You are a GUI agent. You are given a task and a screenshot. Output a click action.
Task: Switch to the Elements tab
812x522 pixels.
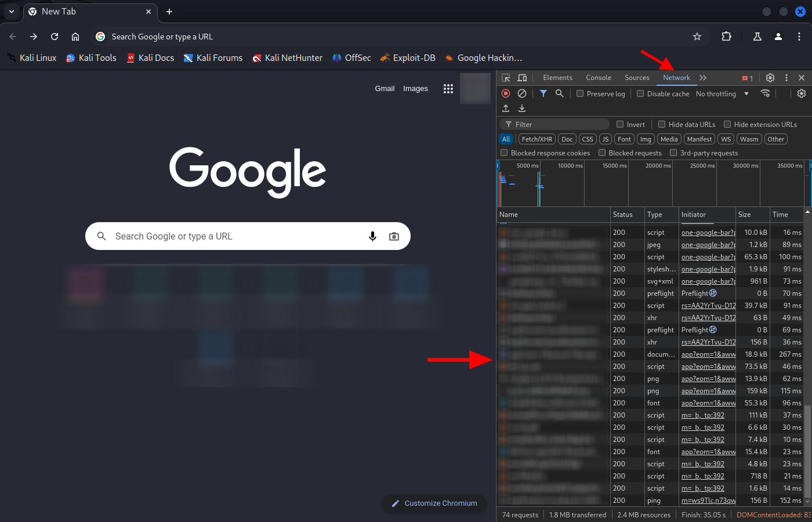557,78
